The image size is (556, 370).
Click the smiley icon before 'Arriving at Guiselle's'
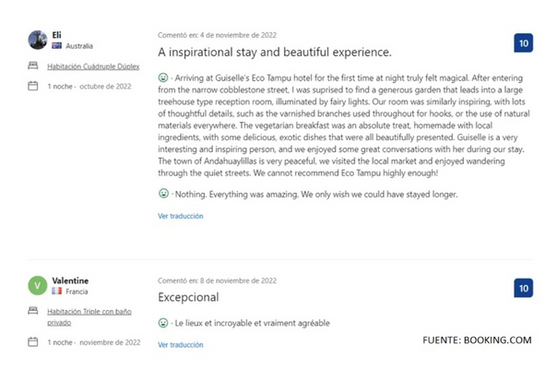click(163, 77)
